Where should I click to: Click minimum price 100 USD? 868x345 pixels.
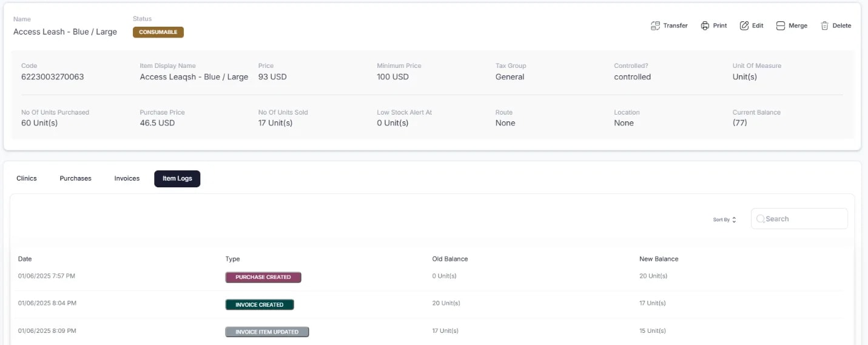point(393,77)
